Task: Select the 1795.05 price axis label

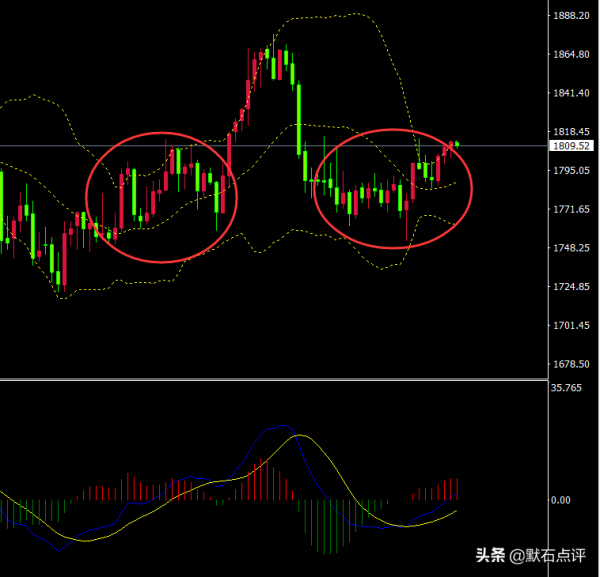Action: pos(570,171)
